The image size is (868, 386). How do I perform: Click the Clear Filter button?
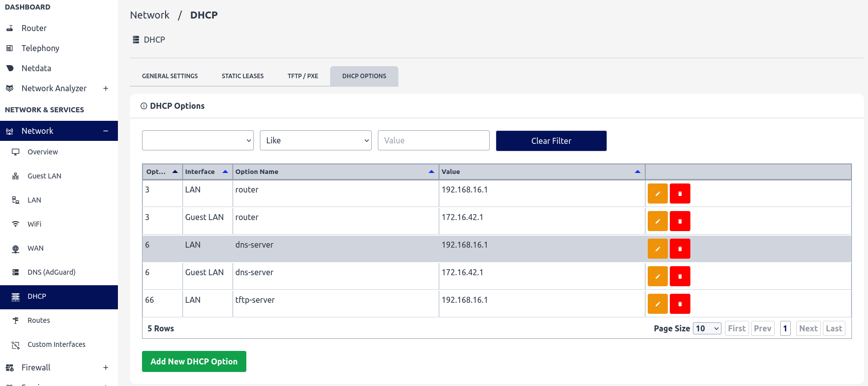(551, 141)
